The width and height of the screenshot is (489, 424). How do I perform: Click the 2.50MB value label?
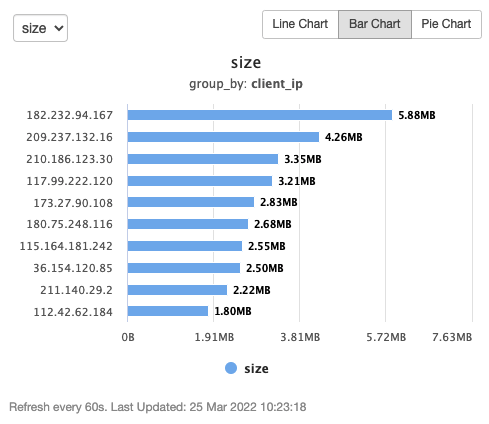(x=265, y=268)
